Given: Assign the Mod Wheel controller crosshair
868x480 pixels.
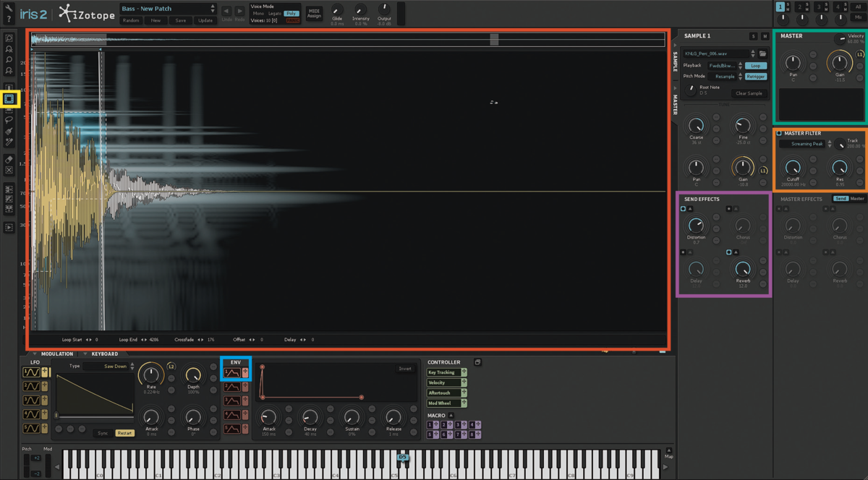Looking at the screenshot, I should coord(464,403).
